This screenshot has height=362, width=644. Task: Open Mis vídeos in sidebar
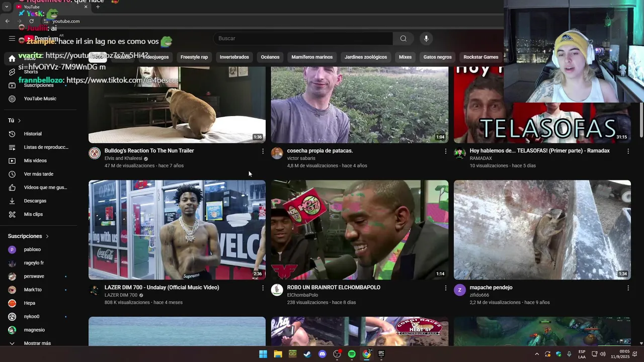click(38, 160)
